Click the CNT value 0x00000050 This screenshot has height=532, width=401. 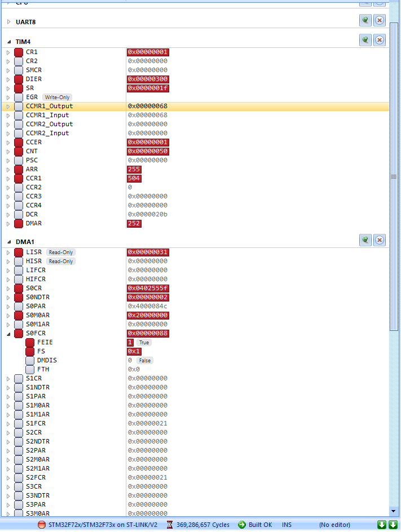(148, 152)
